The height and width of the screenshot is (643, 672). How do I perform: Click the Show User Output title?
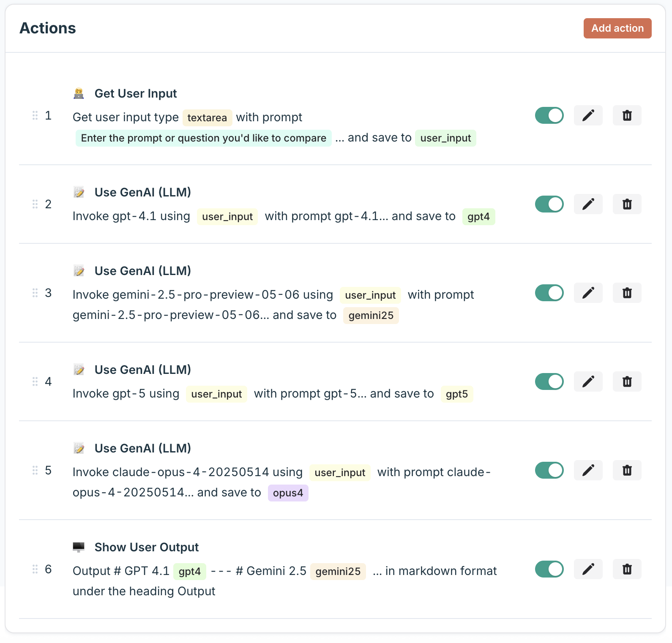click(x=147, y=547)
